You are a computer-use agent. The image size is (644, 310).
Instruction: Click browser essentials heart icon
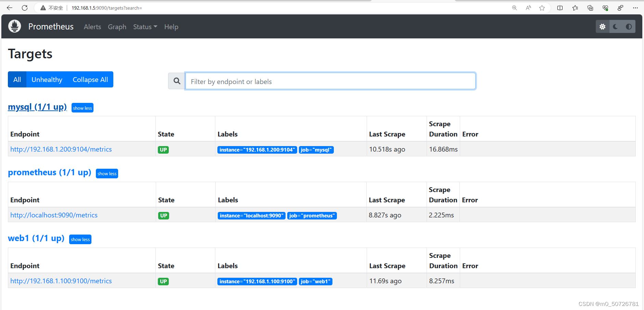(x=605, y=8)
